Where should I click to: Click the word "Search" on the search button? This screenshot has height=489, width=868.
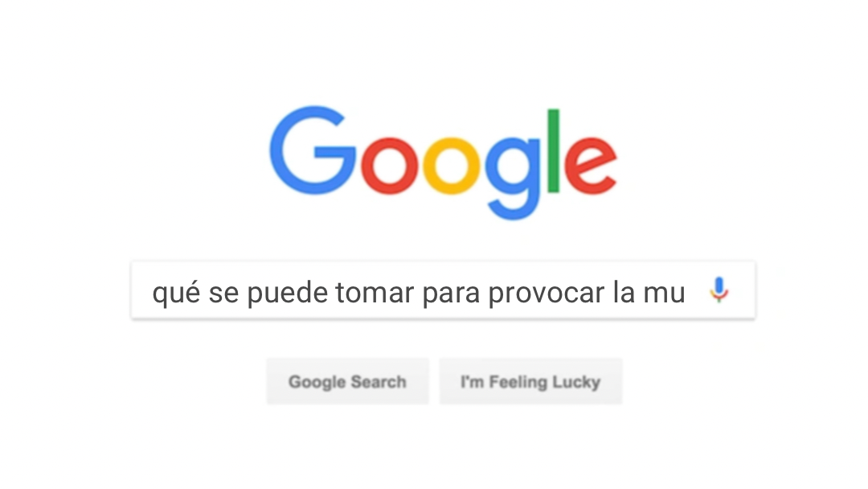[x=379, y=381]
